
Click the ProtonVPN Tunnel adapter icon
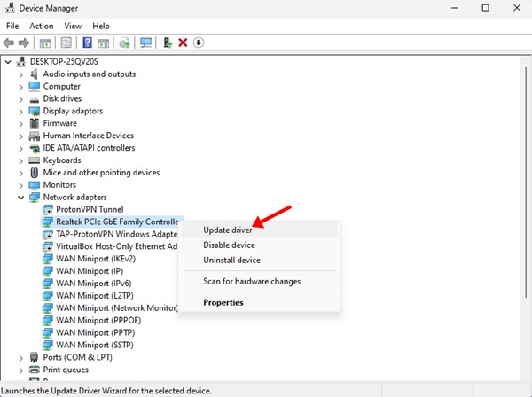(48, 210)
